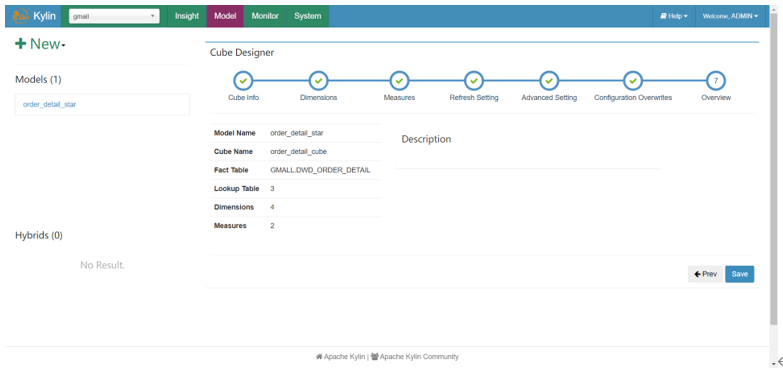Open the Monitor tab

(x=265, y=16)
